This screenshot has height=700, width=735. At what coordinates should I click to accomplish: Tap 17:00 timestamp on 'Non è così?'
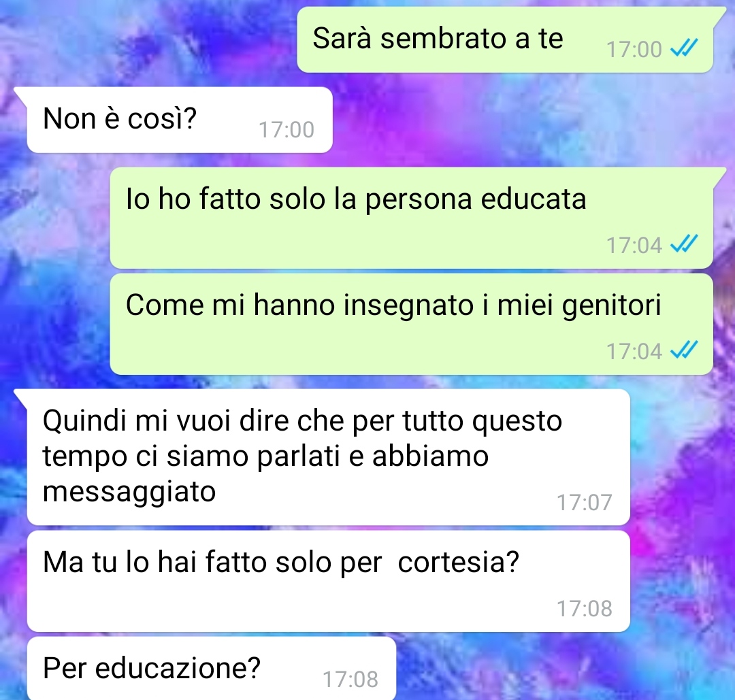286,130
